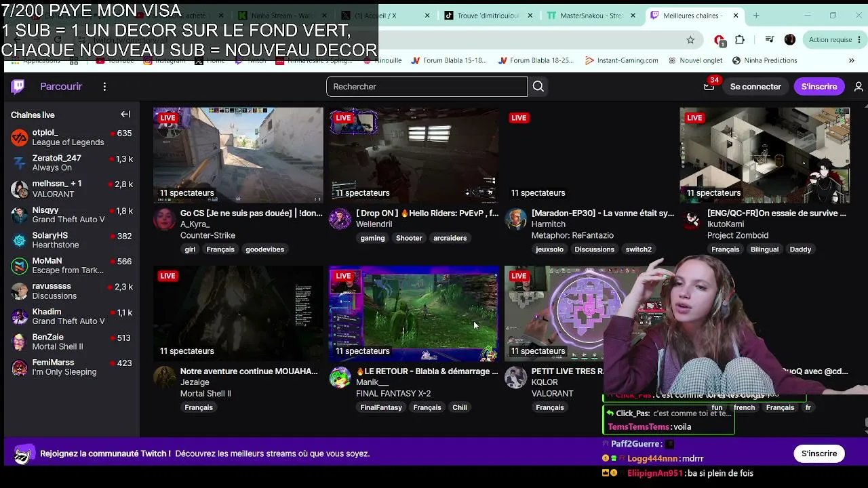This screenshot has height=488, width=868.
Task: Select the 'arcraiders' tag
Action: click(450, 238)
